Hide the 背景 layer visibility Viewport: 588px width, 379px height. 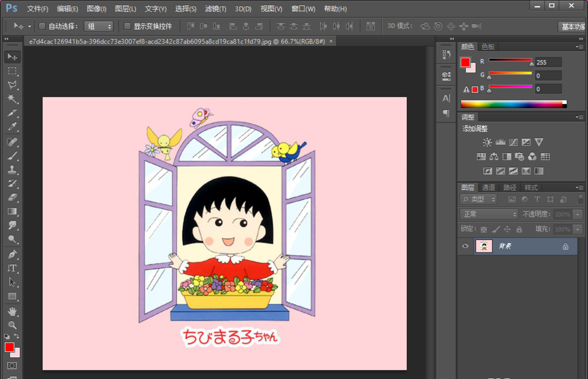point(465,246)
